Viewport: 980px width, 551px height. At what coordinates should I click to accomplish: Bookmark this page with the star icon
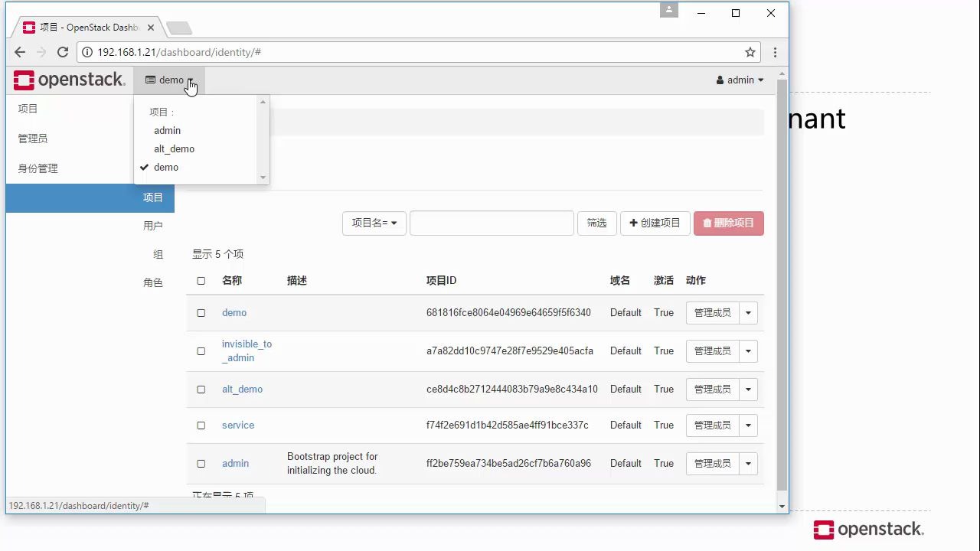[750, 52]
